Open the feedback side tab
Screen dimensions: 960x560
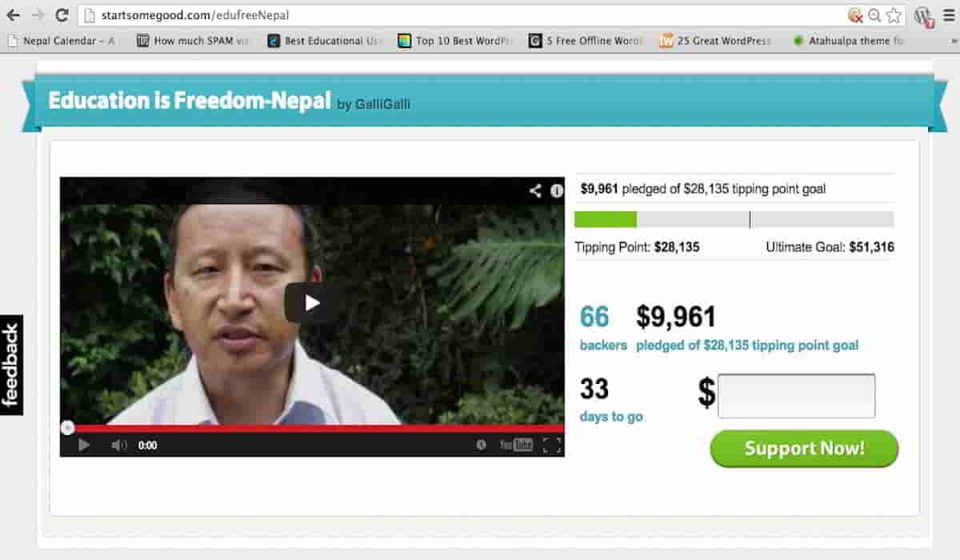pyautogui.click(x=11, y=365)
